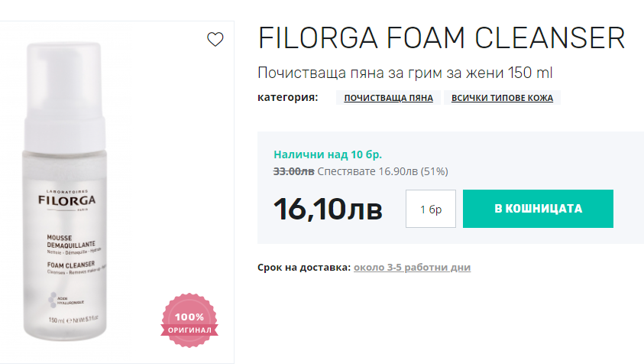Click the Почистваща пяна за грим description
Viewport: 644px width, 364px height.
click(x=405, y=73)
